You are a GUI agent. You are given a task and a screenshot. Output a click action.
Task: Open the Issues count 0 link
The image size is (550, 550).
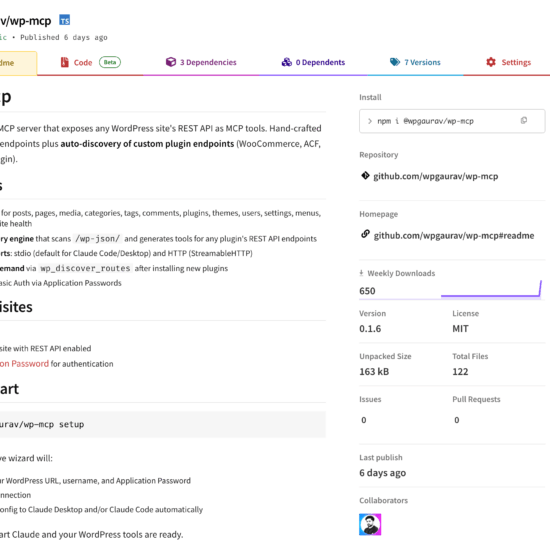click(364, 420)
